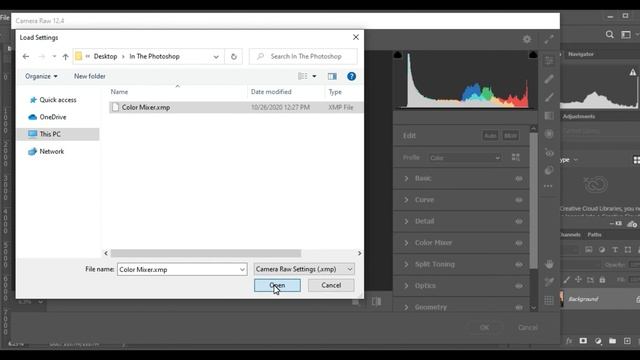This screenshot has width=640, height=360.
Task: Open the Camera Raw Settings file type dropdown
Action: click(304, 269)
